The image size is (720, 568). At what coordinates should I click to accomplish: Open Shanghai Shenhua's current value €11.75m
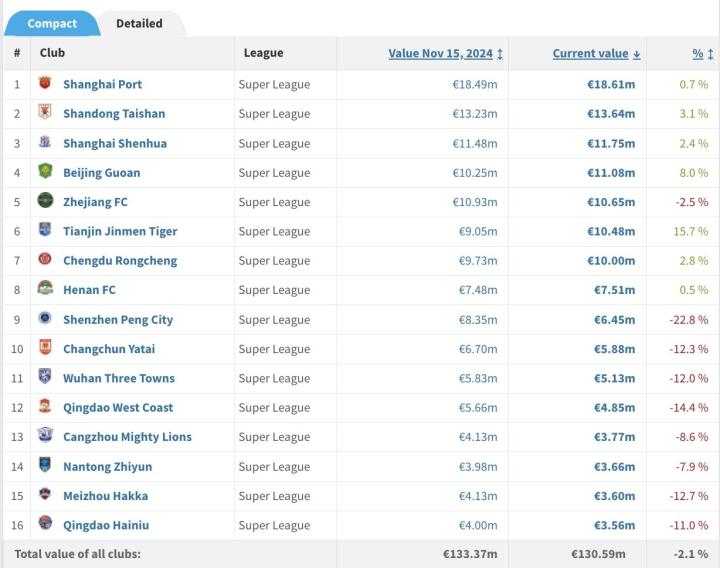click(610, 143)
